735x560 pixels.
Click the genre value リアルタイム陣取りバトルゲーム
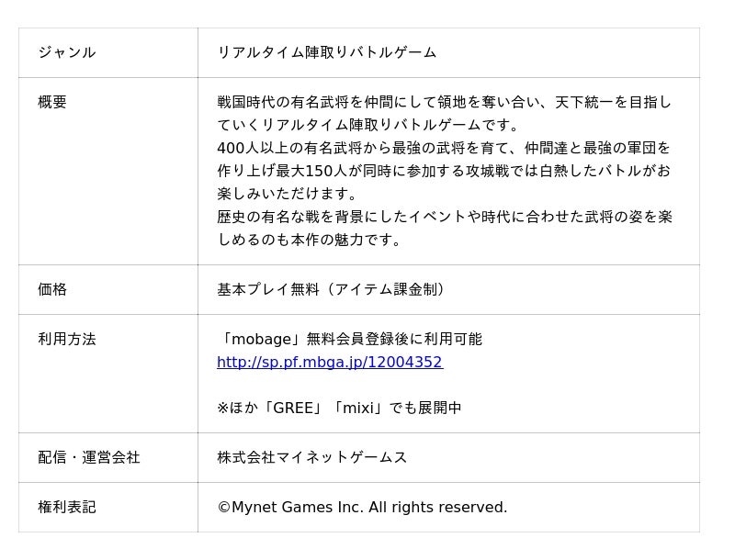[326, 52]
